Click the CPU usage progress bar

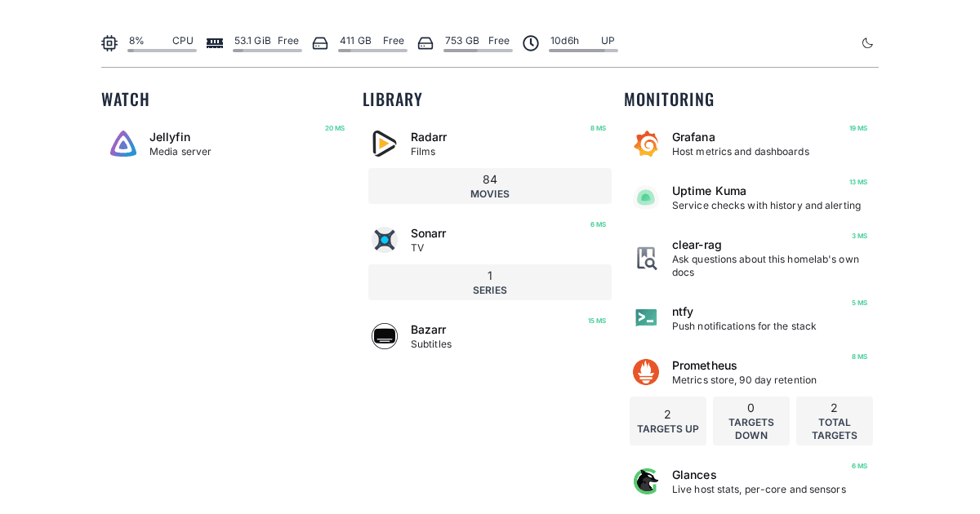(x=162, y=51)
